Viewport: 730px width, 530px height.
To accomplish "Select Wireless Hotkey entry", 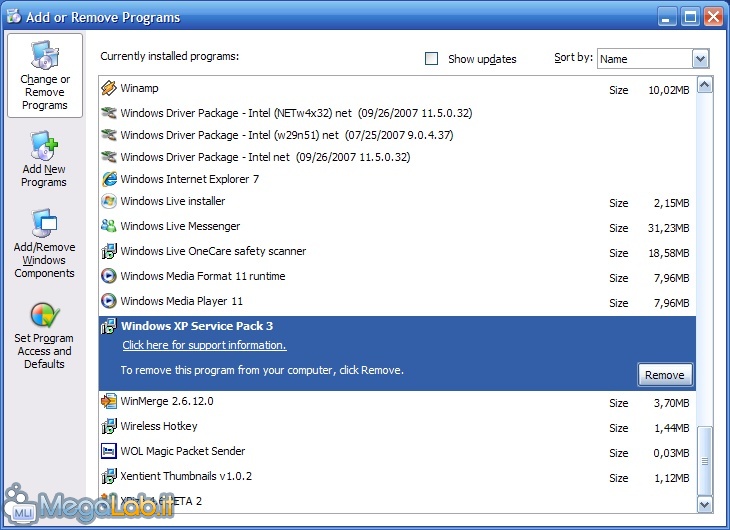I will (397, 426).
